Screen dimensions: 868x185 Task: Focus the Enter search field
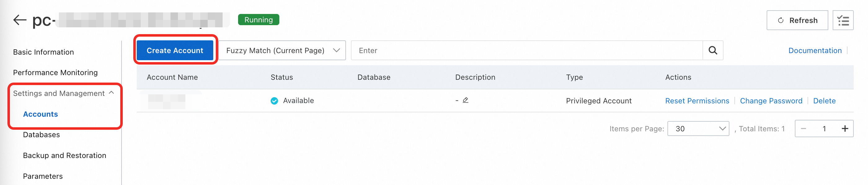click(526, 50)
